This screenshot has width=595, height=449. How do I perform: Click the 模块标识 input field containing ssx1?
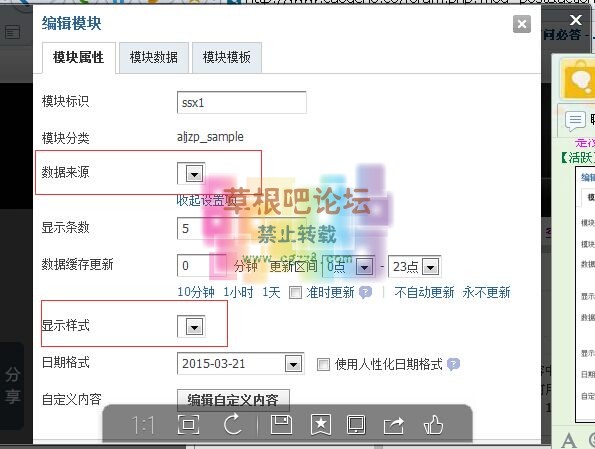[x=242, y=102]
